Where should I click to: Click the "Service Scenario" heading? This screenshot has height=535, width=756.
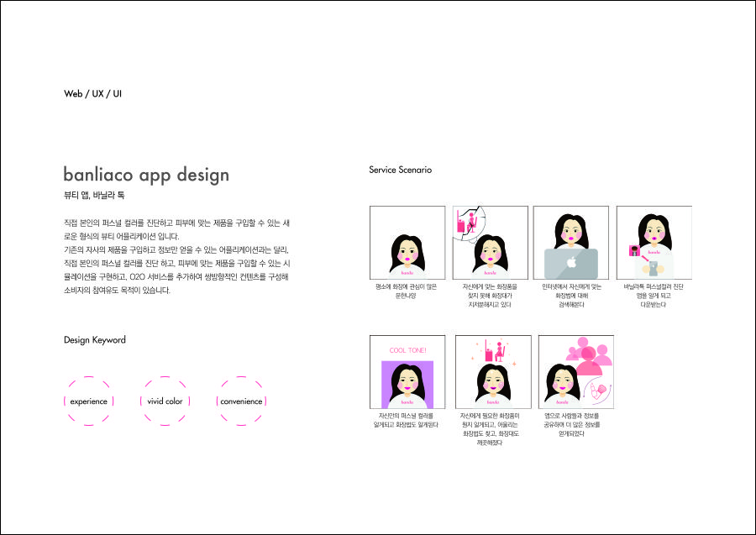pos(400,170)
